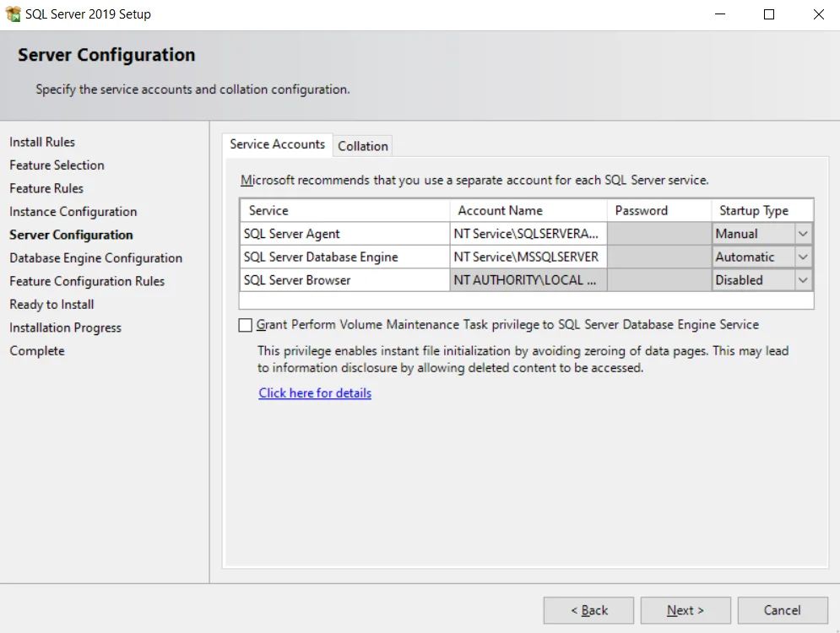840x633 pixels.
Task: Click the bold Server Configuration step
Action: 71,235
